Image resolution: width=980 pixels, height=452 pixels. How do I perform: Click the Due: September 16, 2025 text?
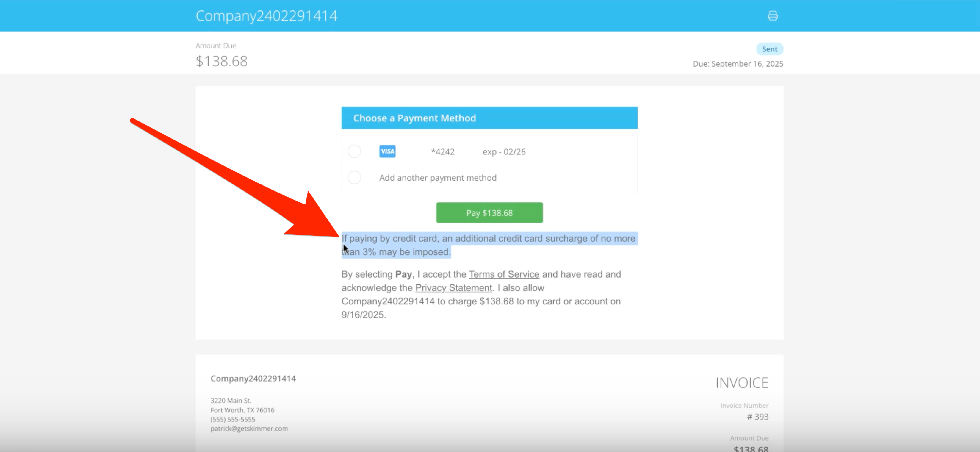(x=738, y=64)
